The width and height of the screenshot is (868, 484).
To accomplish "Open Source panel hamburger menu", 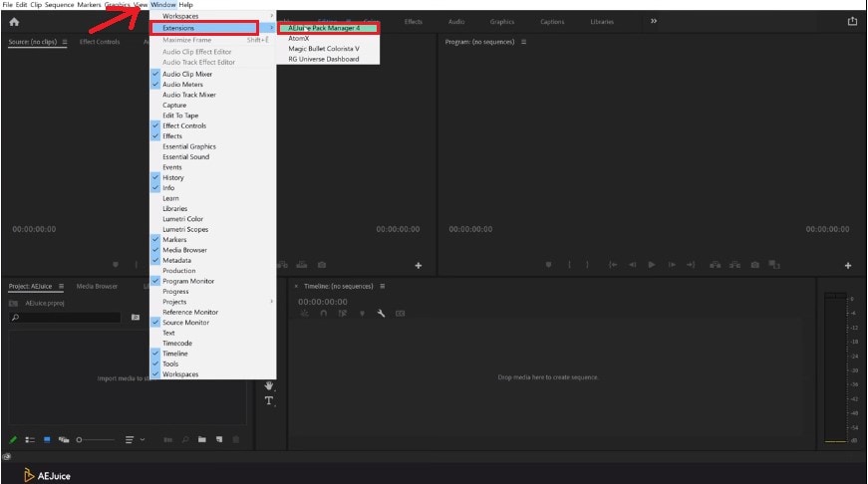I will pyautogui.click(x=65, y=42).
